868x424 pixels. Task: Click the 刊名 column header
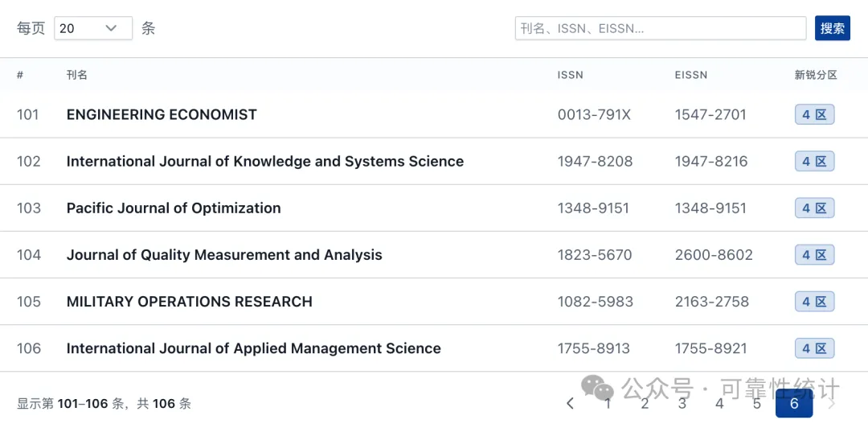tap(77, 76)
